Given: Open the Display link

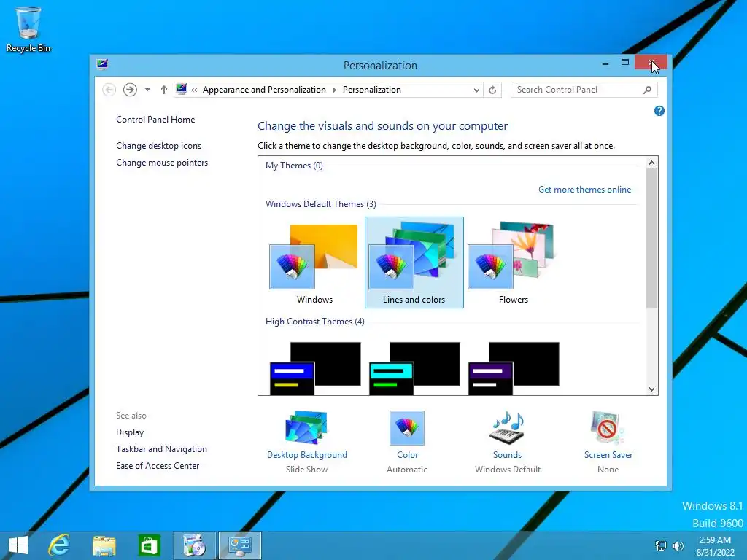Looking at the screenshot, I should [x=130, y=432].
